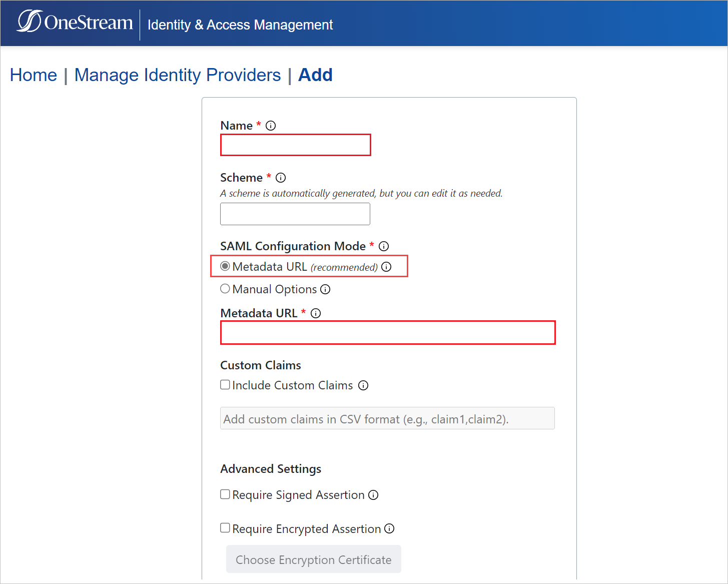This screenshot has height=584, width=728.
Task: Click inside the Name input field
Action: (x=295, y=145)
